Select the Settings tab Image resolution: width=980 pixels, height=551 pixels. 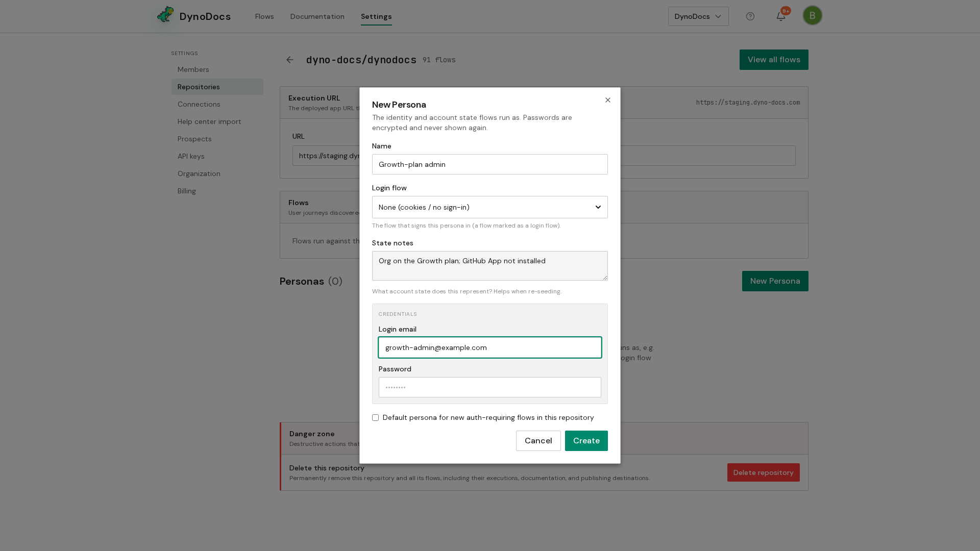(376, 16)
